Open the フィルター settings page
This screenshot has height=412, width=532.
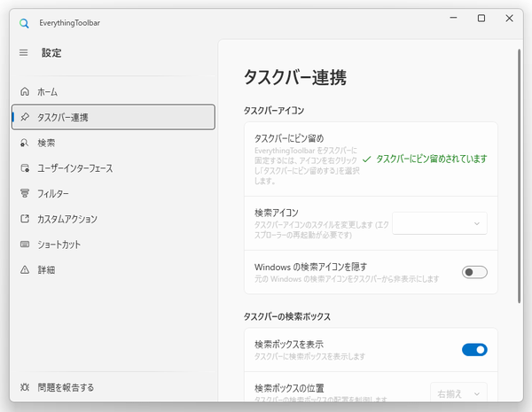113,193
